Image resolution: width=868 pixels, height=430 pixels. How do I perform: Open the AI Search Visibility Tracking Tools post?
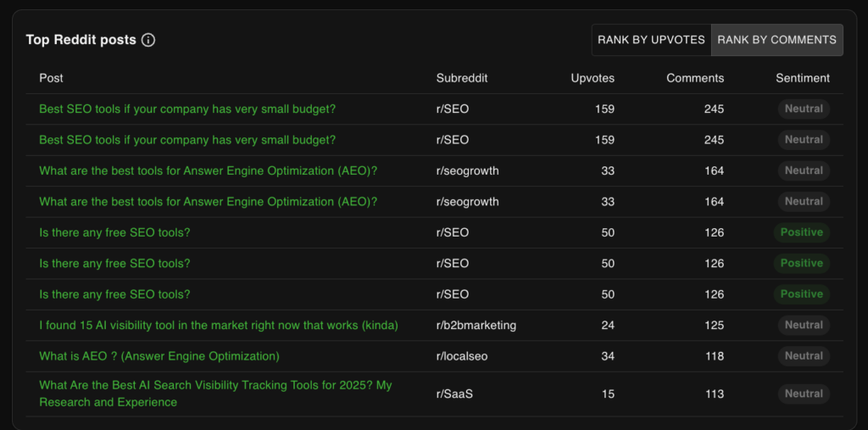[x=215, y=394]
